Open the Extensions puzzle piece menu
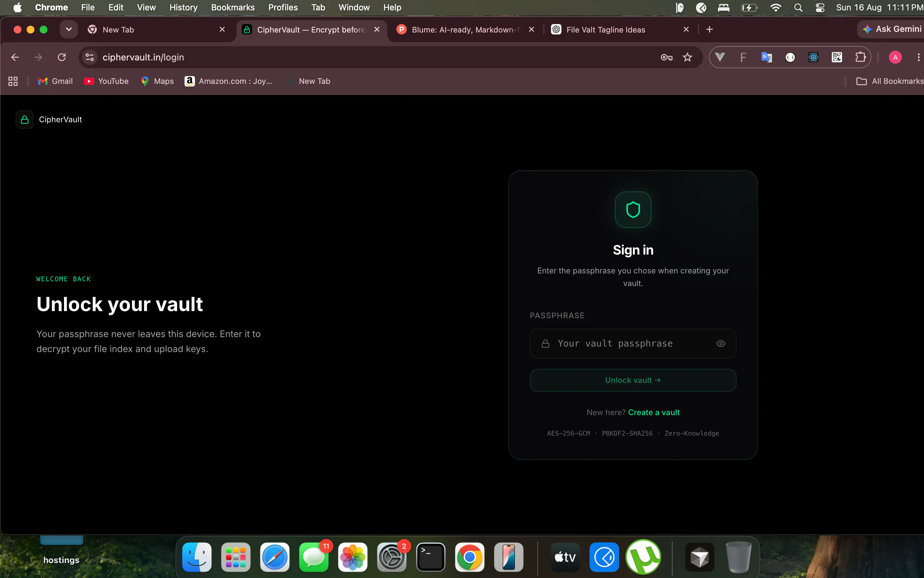 (860, 57)
